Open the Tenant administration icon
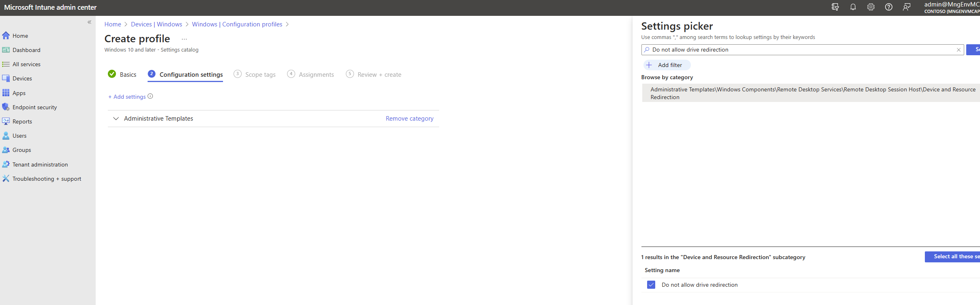 pyautogui.click(x=6, y=164)
